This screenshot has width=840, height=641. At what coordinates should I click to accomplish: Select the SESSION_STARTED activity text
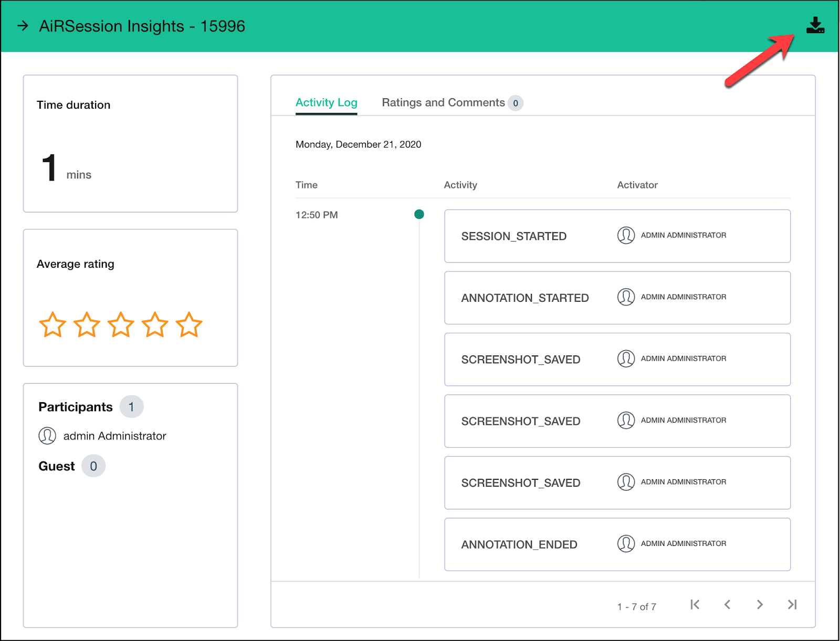(x=513, y=236)
